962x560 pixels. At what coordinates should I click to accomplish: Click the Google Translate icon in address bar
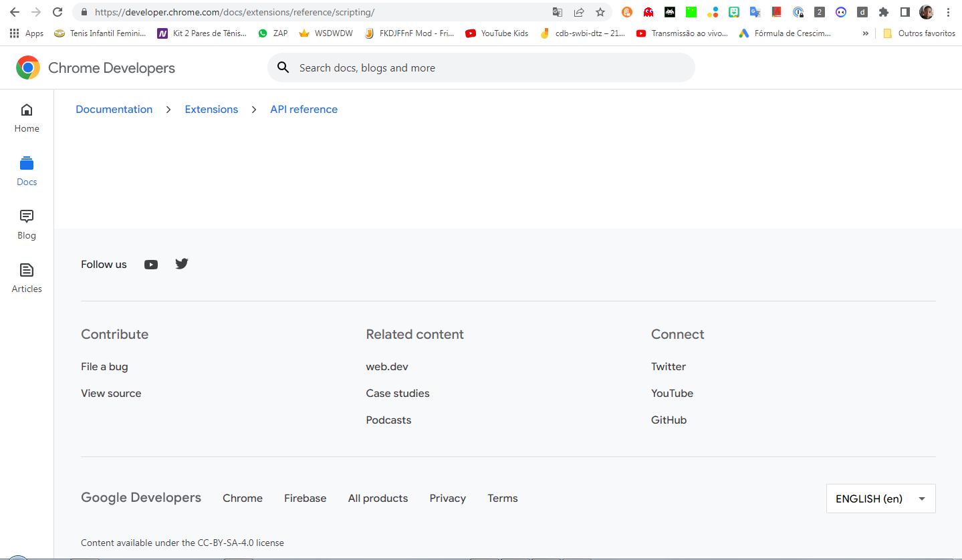[557, 11]
